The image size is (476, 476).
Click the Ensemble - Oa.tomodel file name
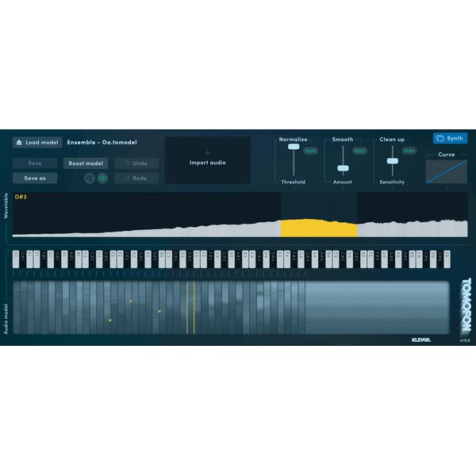click(102, 142)
